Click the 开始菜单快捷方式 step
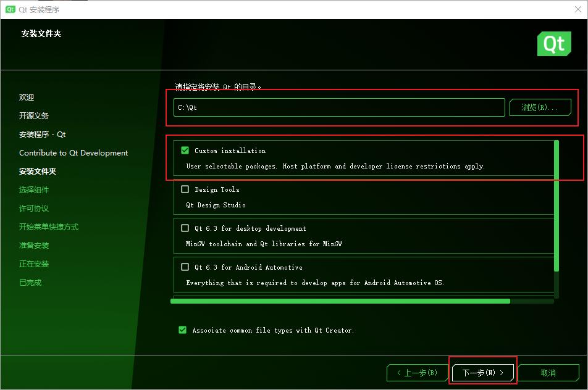 [x=48, y=226]
